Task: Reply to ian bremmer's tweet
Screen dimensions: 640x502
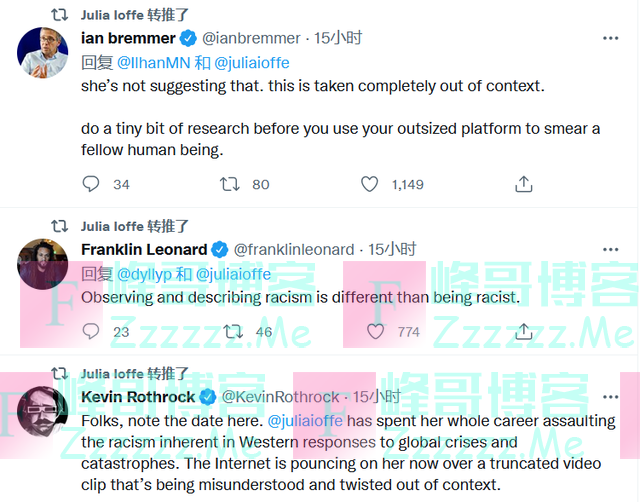Action: coord(91,184)
